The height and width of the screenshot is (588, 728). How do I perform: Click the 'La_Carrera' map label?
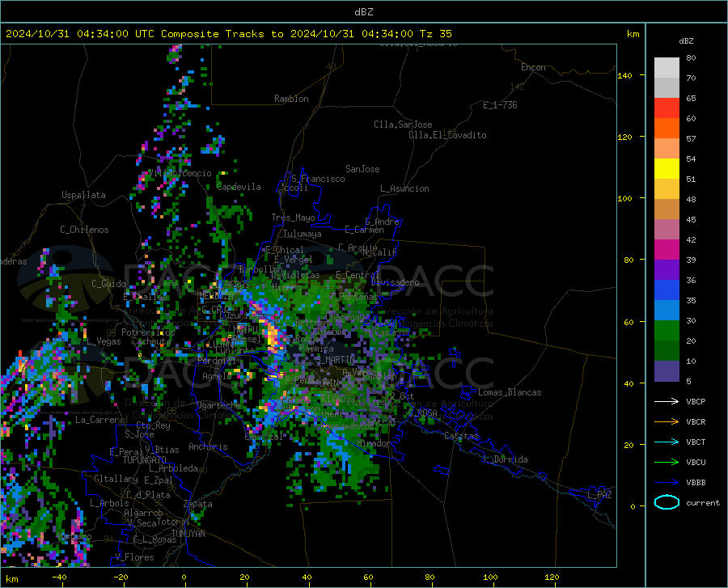[99, 420]
